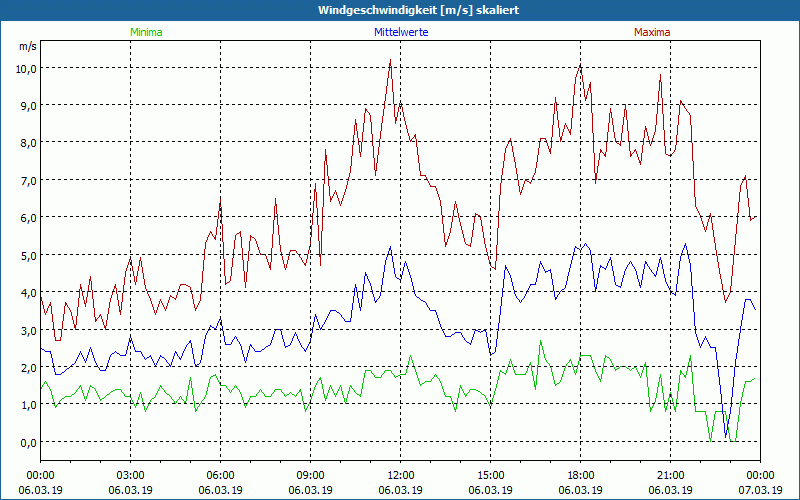Click the 1,0 y-axis label
This screenshot has height=500, width=800.
[27, 405]
